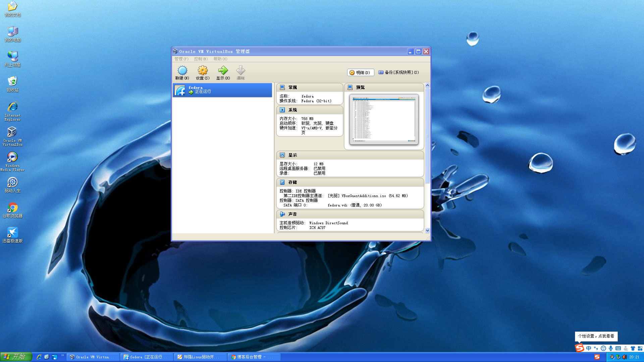
Task: Click the fedora VM preview thumbnail
Action: click(x=384, y=120)
